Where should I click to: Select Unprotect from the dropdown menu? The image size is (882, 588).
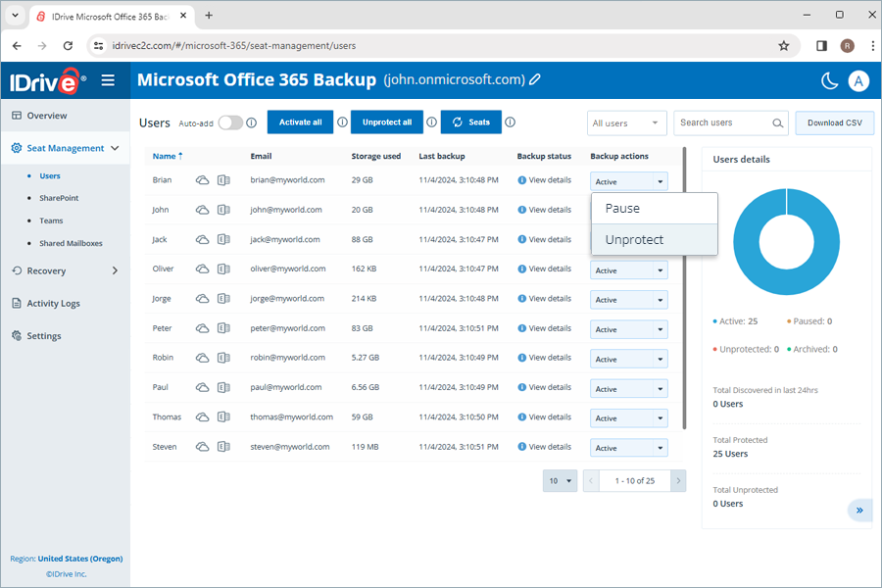point(634,240)
